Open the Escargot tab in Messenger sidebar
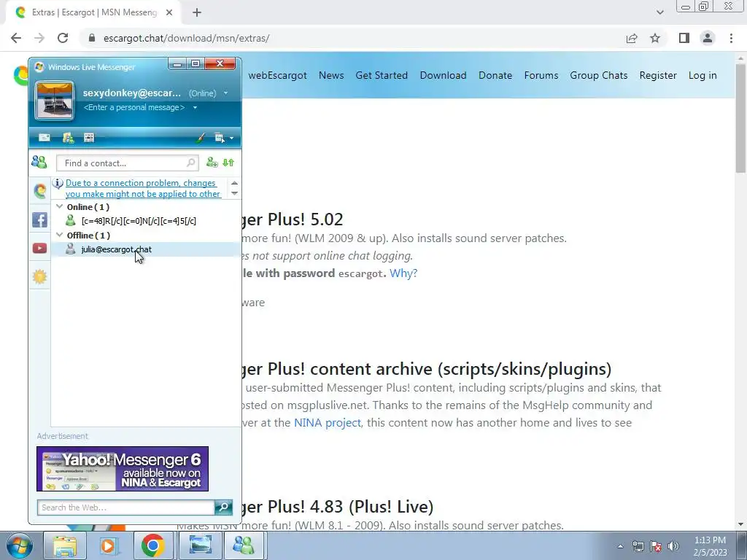 click(40, 191)
